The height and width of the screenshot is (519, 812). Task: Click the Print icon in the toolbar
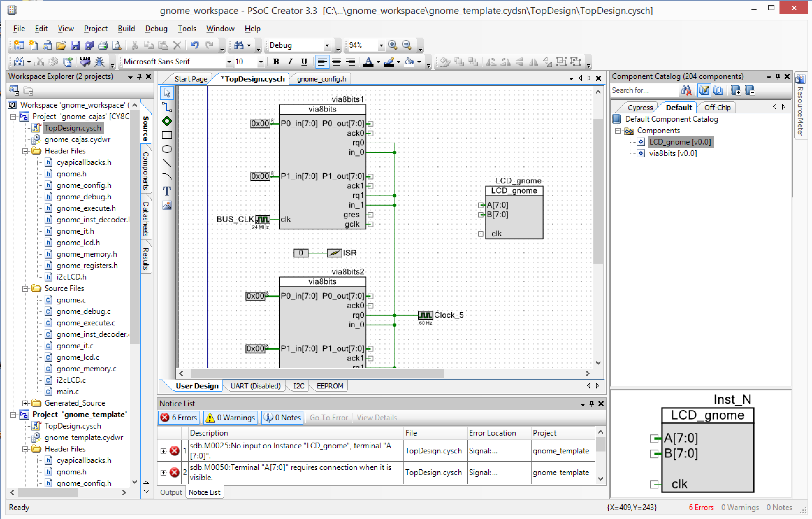point(103,45)
